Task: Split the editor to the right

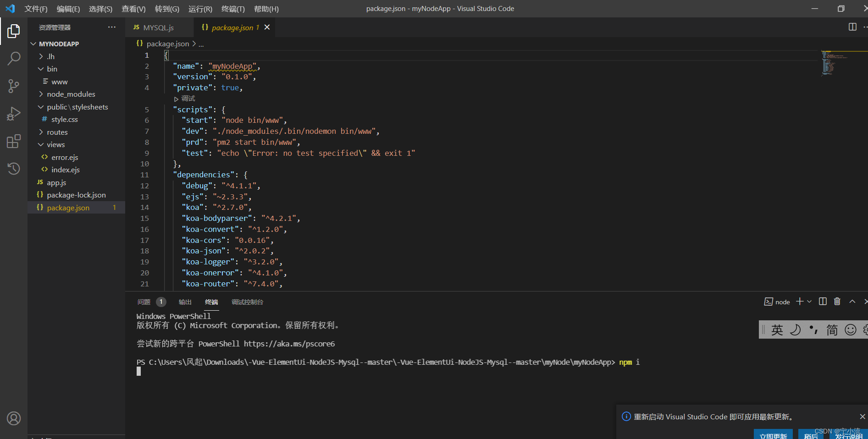Action: (852, 27)
